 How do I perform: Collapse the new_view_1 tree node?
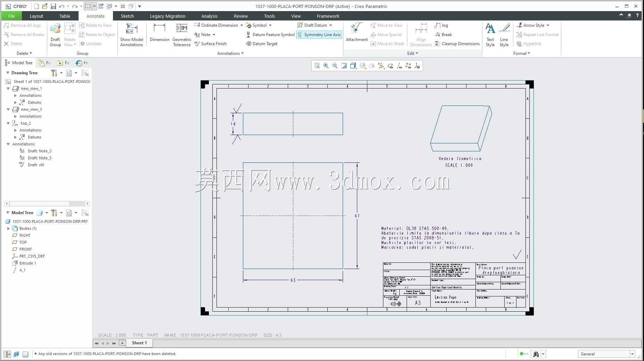[8, 89]
